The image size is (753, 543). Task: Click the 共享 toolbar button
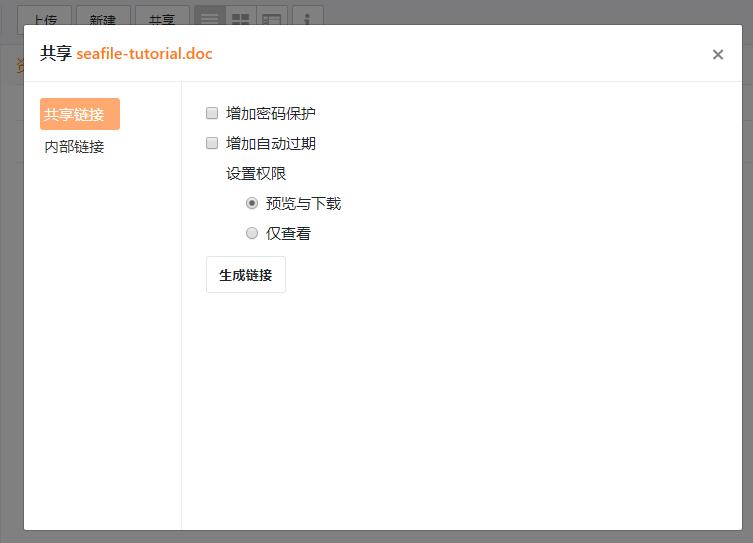point(162,18)
